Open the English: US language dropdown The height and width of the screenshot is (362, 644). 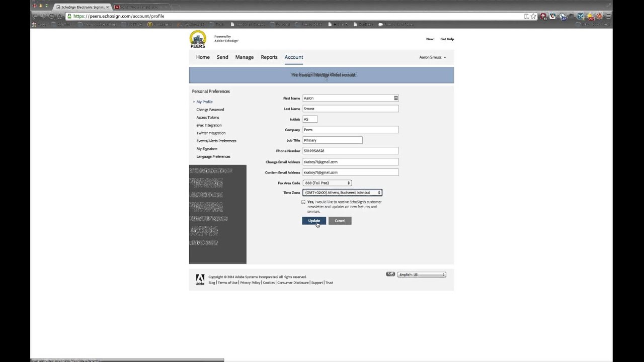pyautogui.click(x=422, y=275)
